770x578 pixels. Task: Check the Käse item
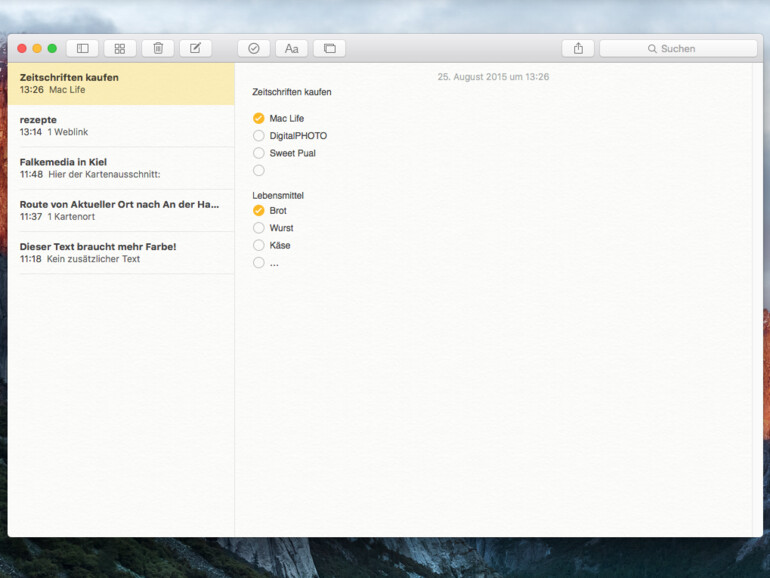(x=259, y=245)
